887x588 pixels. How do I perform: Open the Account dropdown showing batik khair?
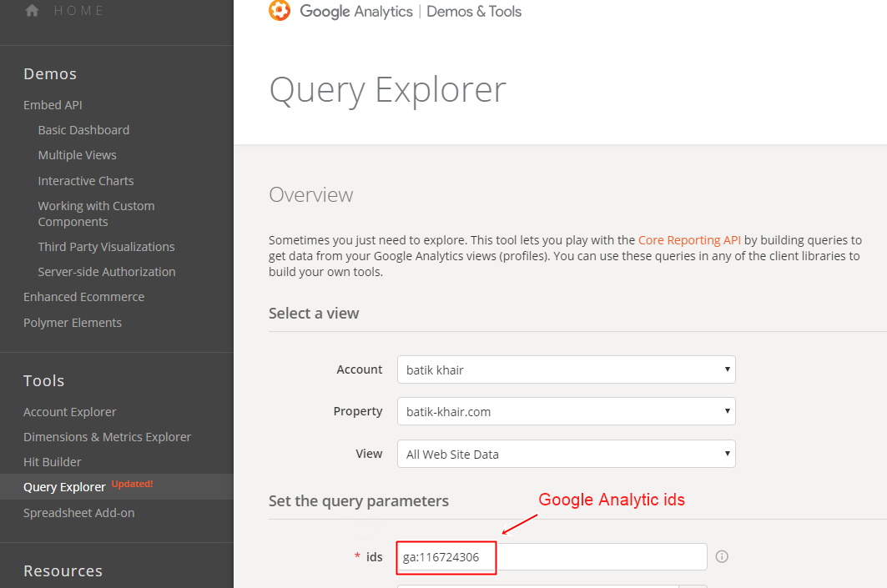click(567, 369)
